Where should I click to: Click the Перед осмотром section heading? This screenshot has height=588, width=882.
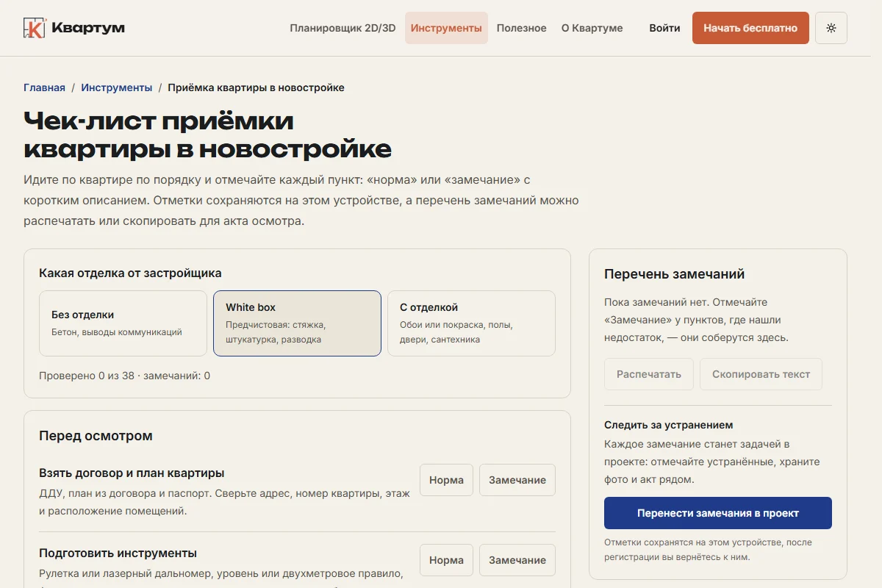tap(96, 436)
